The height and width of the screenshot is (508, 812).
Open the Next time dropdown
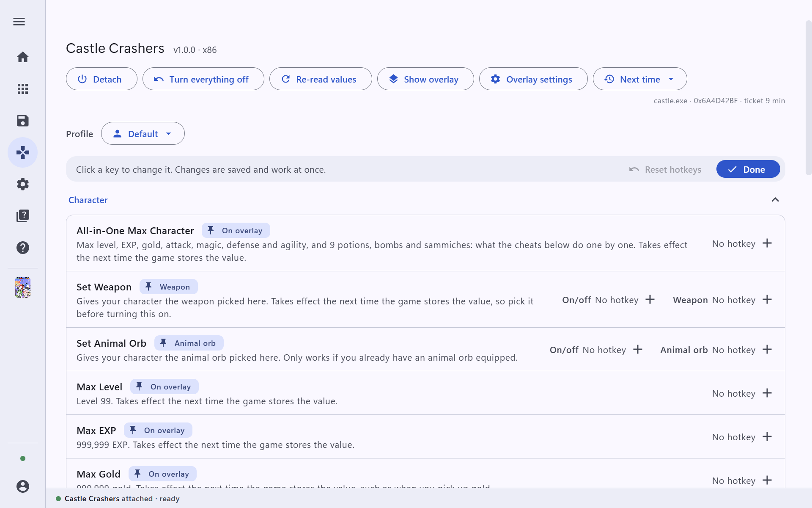[x=640, y=79]
